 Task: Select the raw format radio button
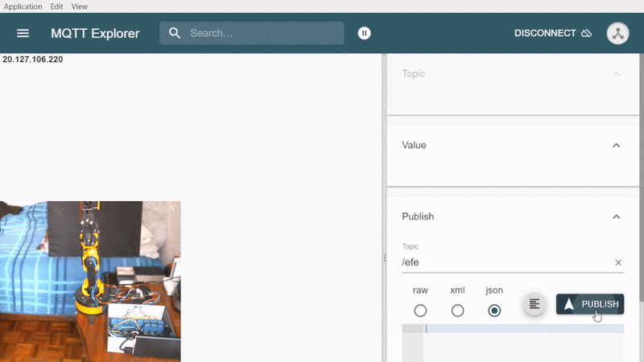(x=420, y=311)
